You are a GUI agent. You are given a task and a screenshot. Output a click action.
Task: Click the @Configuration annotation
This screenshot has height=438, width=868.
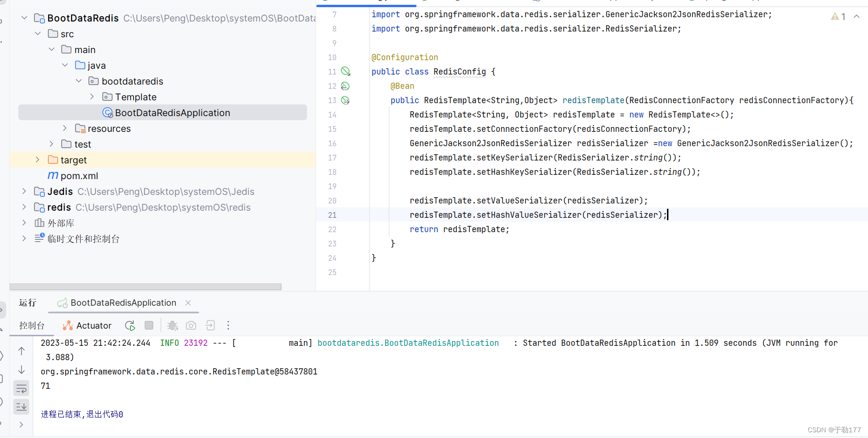point(405,57)
